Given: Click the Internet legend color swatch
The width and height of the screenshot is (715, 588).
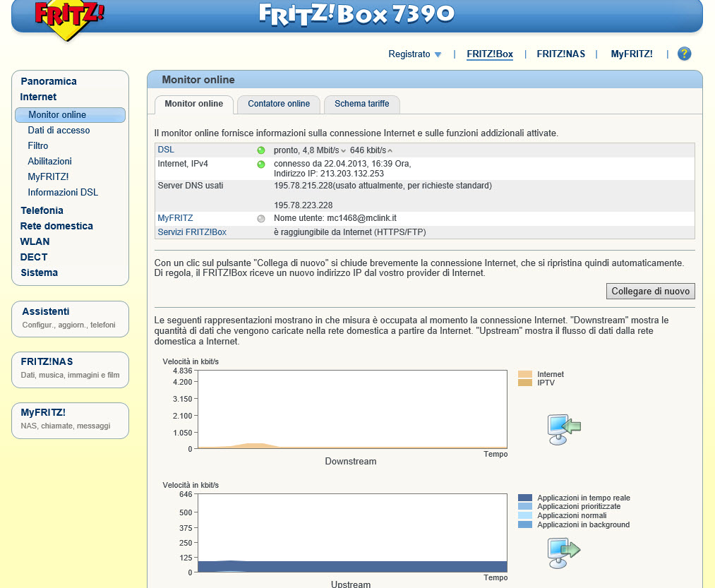Looking at the screenshot, I should 525,375.
